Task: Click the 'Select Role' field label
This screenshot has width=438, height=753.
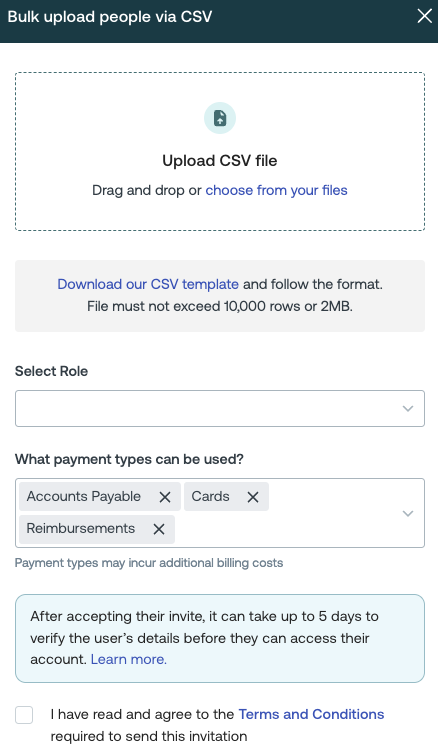Action: point(51,371)
